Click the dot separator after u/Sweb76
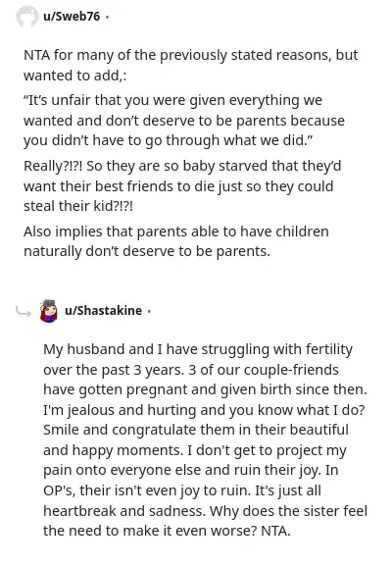Viewport: 392px width, 566px height. pos(107,17)
